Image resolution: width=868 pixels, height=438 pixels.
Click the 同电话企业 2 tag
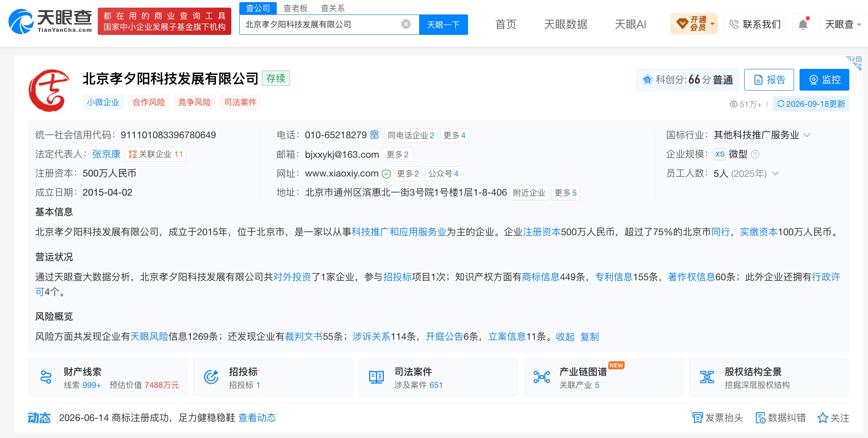tap(411, 135)
